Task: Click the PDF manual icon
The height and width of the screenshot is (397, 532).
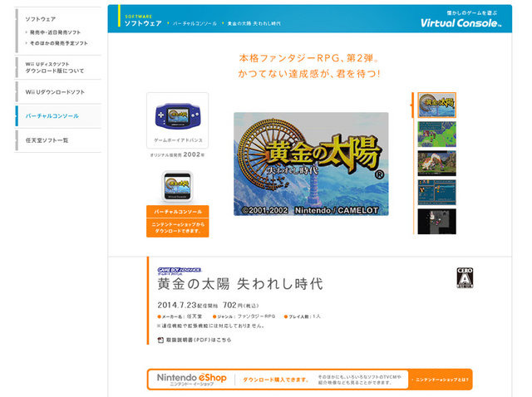Action: pyautogui.click(x=160, y=340)
